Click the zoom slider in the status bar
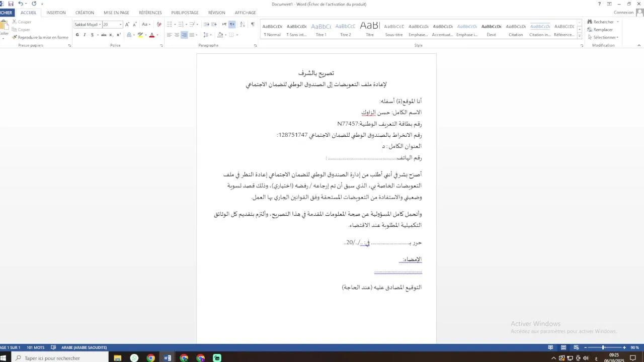The width and height of the screenshot is (644, 362). [x=604, y=347]
